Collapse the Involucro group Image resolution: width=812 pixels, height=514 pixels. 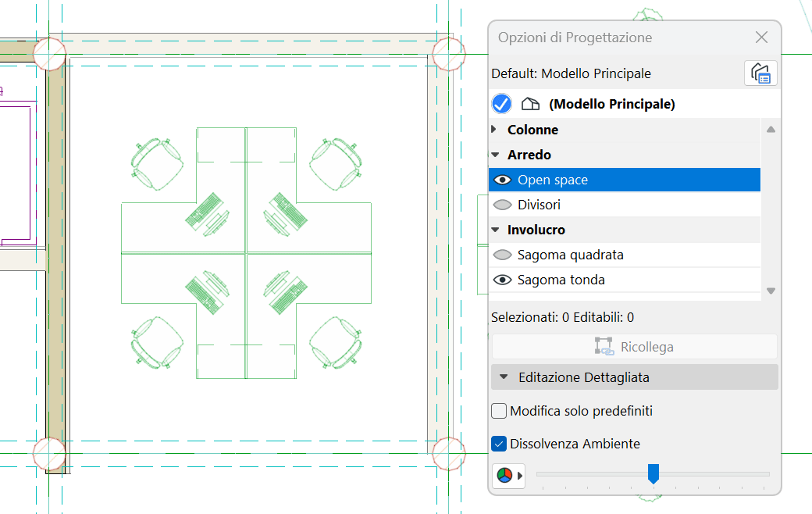pyautogui.click(x=495, y=230)
